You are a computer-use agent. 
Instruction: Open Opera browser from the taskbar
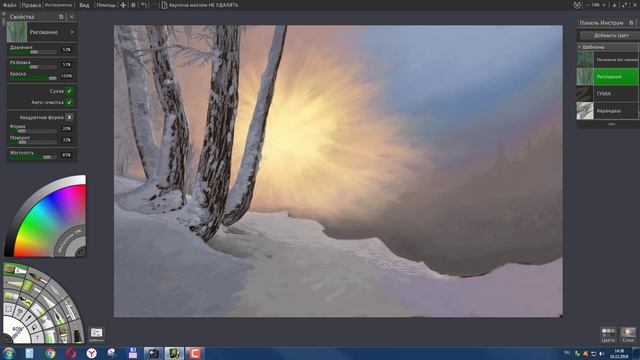(x=71, y=353)
